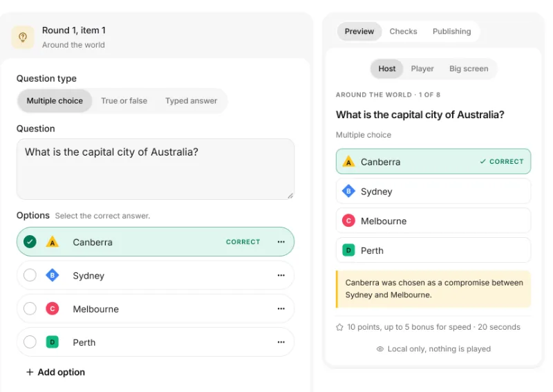Click the 'Around the world' subtitle

[73, 45]
